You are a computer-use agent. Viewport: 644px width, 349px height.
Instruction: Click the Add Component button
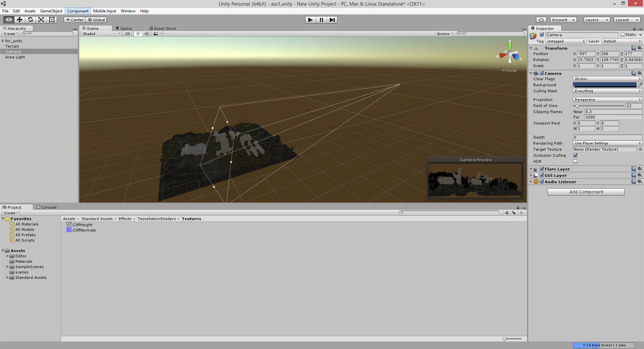coord(586,192)
